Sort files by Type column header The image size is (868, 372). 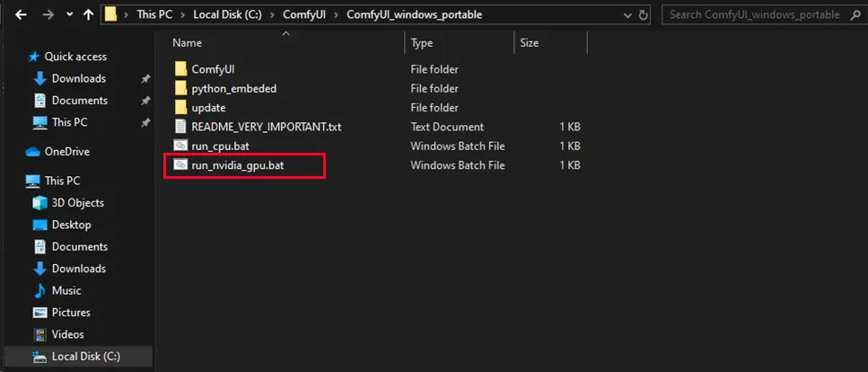point(422,43)
